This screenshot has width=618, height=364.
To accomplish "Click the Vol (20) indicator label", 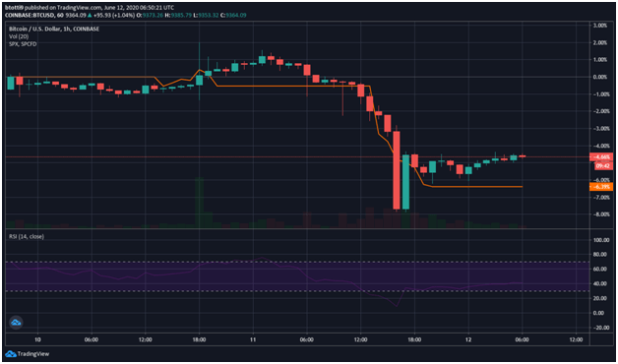I will (x=18, y=36).
